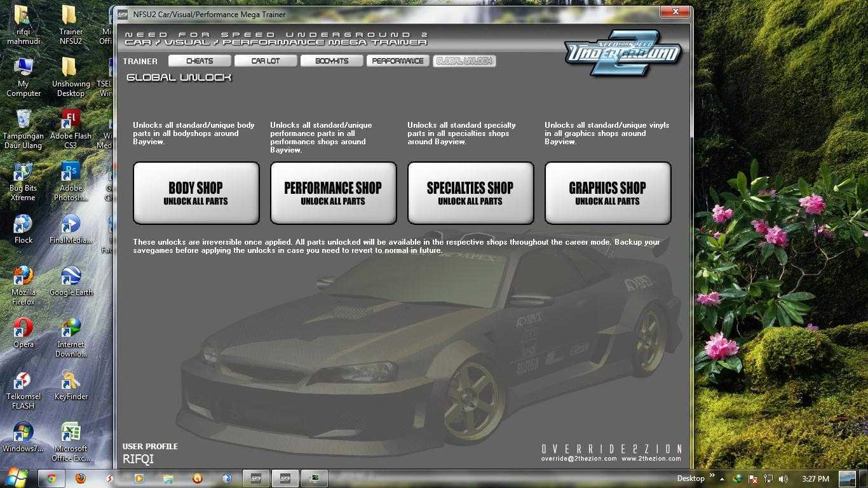Select the Flock browser shortcut

[24, 229]
